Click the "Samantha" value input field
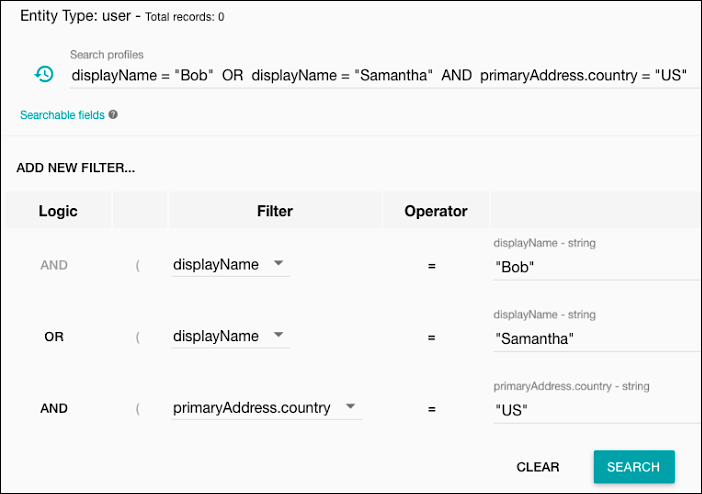 tap(595, 339)
